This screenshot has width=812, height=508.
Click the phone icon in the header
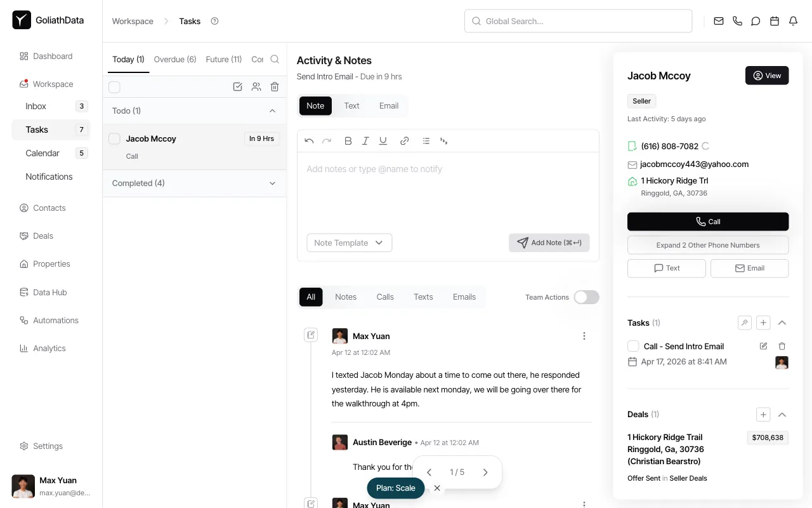click(x=737, y=20)
